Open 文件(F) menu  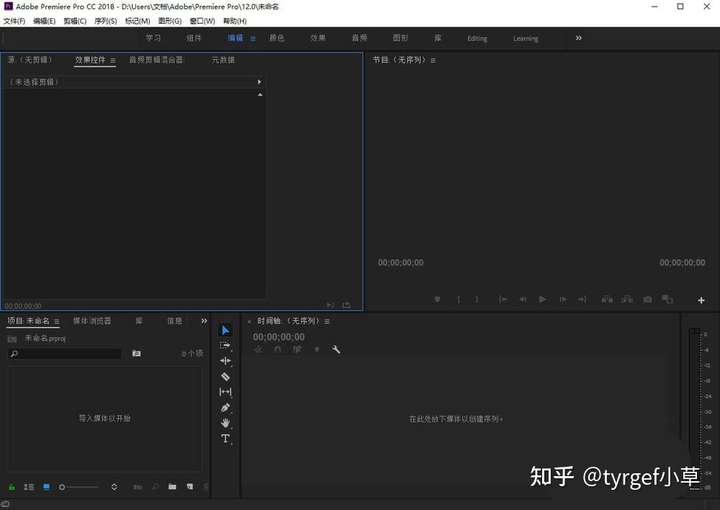[14, 21]
